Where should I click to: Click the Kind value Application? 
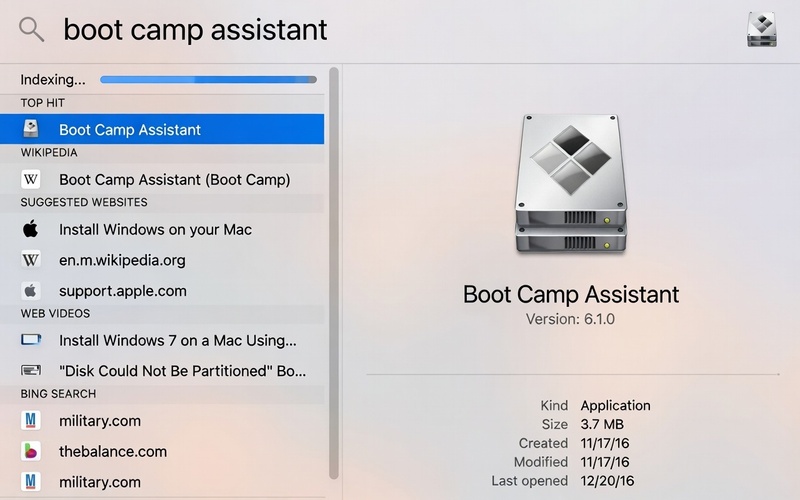615,405
